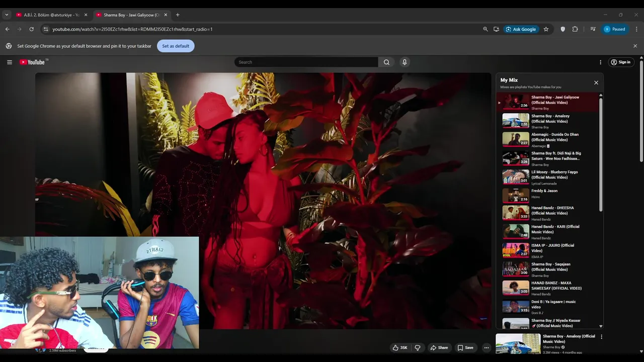
Task: Switch to A.B.I. 2. Bölüm tab
Action: tap(51, 15)
